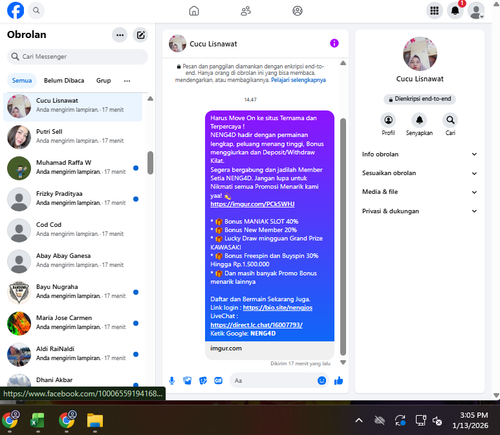Attach a photo with the image icon

(187, 380)
